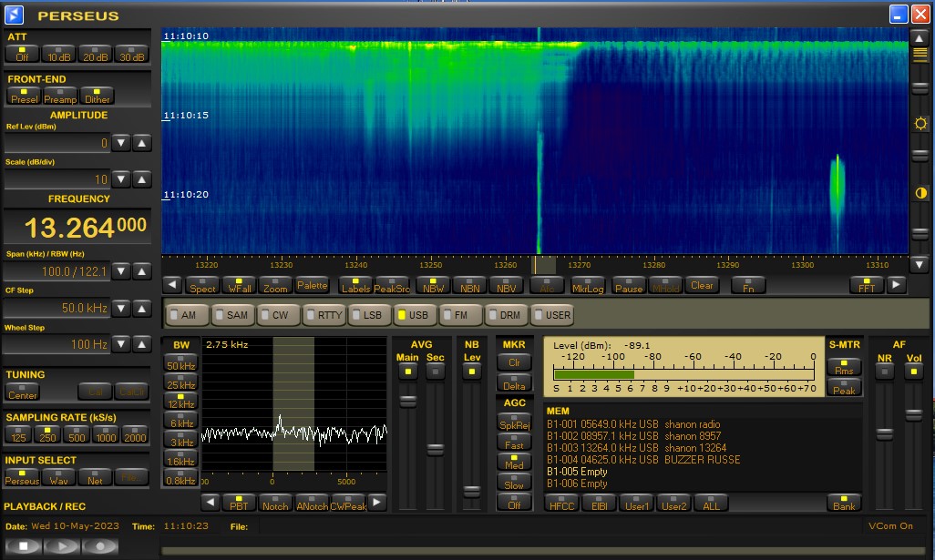Click the Bank memory button
The height and width of the screenshot is (560, 935).
tap(844, 503)
